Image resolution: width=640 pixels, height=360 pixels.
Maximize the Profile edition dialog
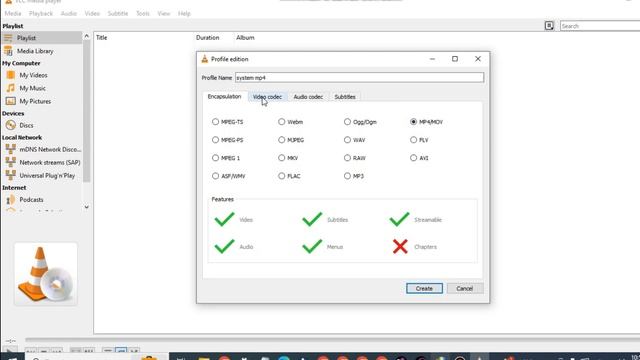(455, 59)
